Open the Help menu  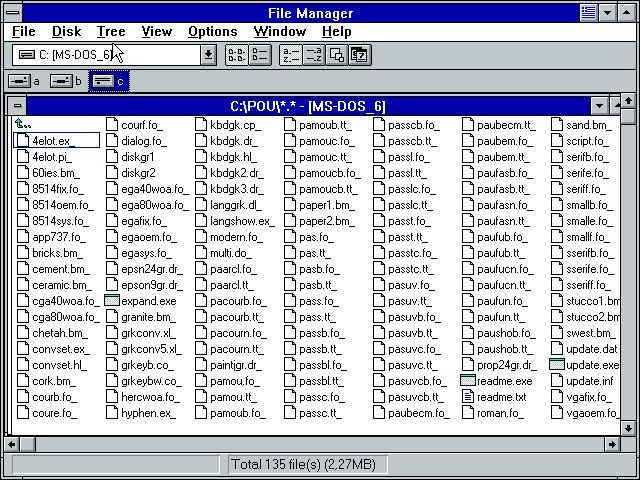point(336,32)
